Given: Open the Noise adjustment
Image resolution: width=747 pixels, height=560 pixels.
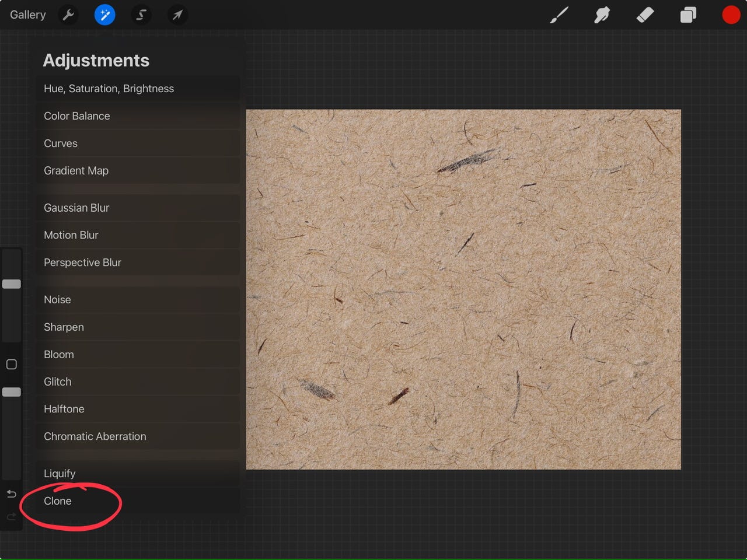Looking at the screenshot, I should pos(57,299).
